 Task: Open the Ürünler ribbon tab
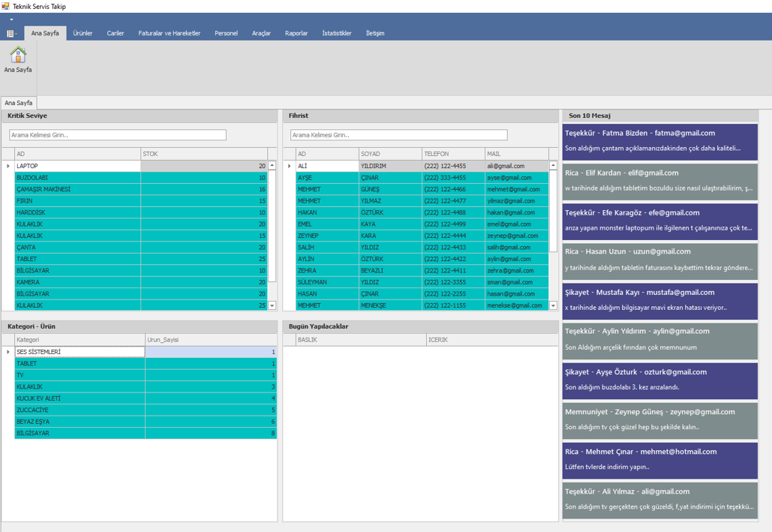tap(83, 34)
